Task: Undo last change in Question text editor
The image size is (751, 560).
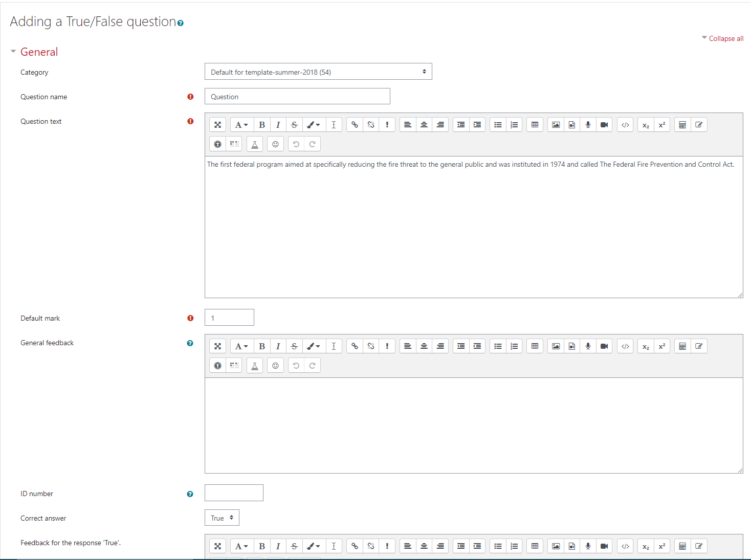Action: (296, 144)
